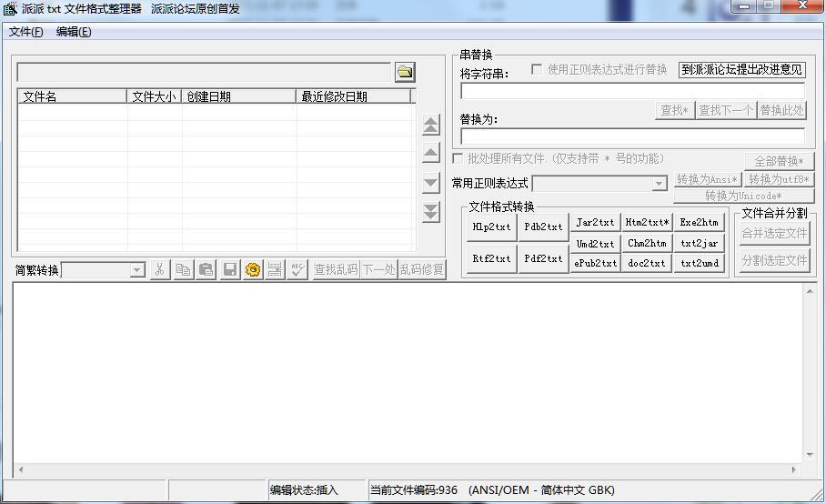Click the Umd2txt conversion button

click(595, 243)
